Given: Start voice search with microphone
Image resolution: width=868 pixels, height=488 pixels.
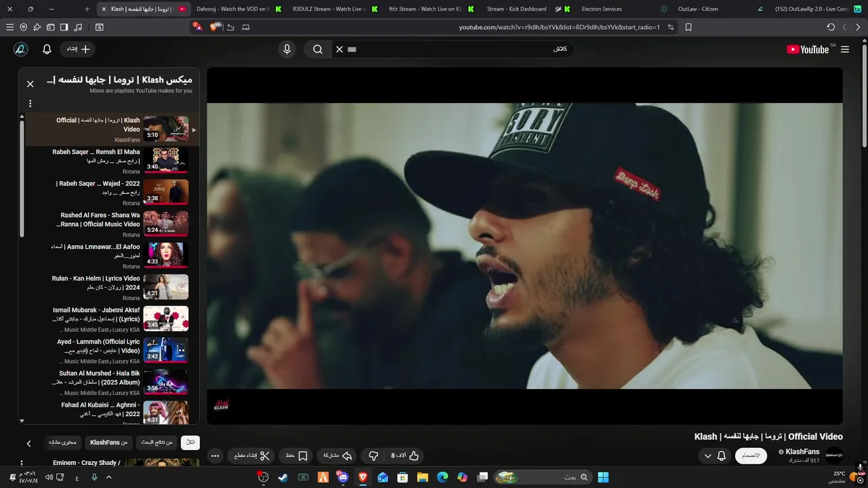Looking at the screenshot, I should [287, 49].
